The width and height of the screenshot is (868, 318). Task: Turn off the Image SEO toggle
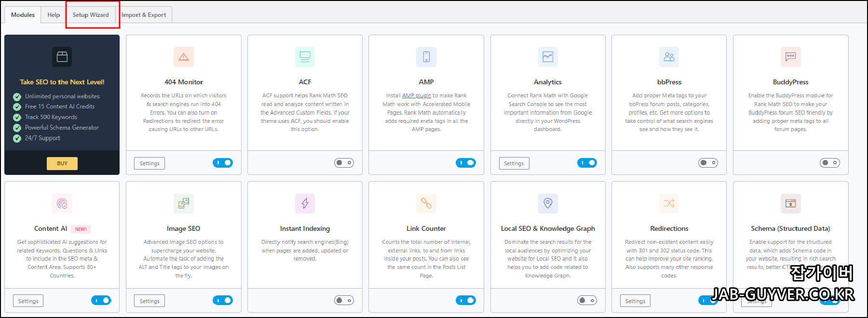pos(223,301)
